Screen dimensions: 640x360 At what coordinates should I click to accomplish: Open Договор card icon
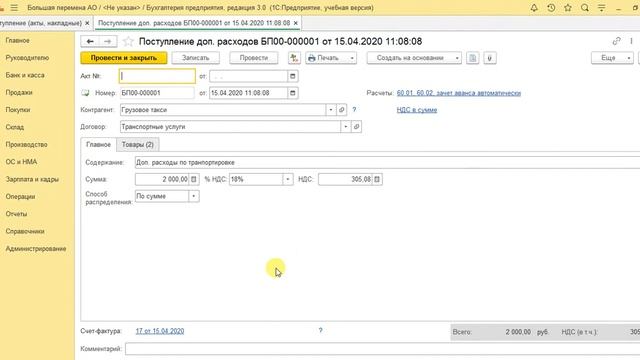coord(356,127)
